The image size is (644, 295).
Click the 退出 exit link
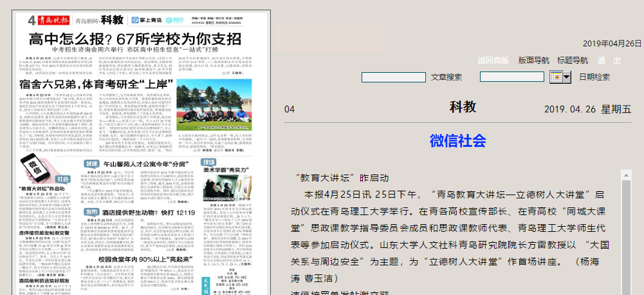609,61
